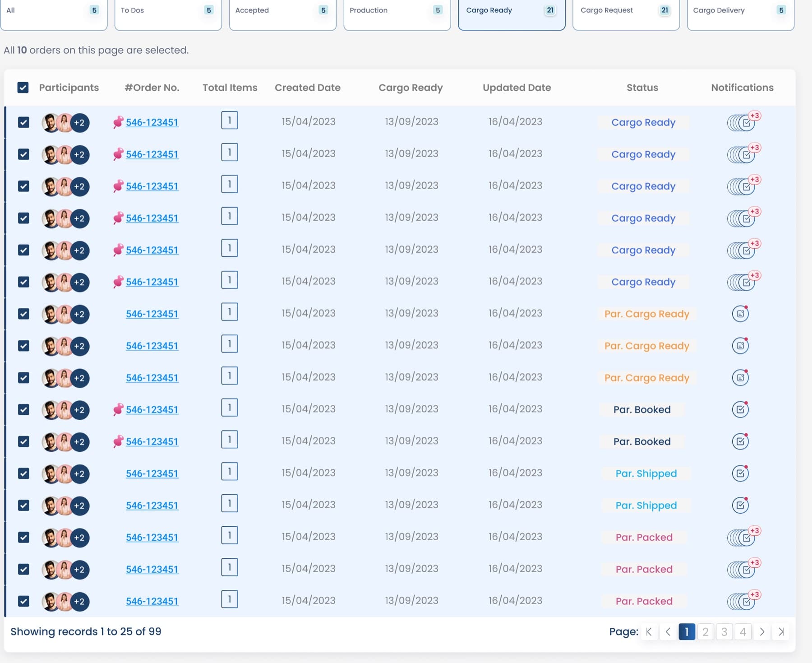Open notification icon in first Par. Booked row
This screenshot has width=812, height=663.
(x=740, y=409)
